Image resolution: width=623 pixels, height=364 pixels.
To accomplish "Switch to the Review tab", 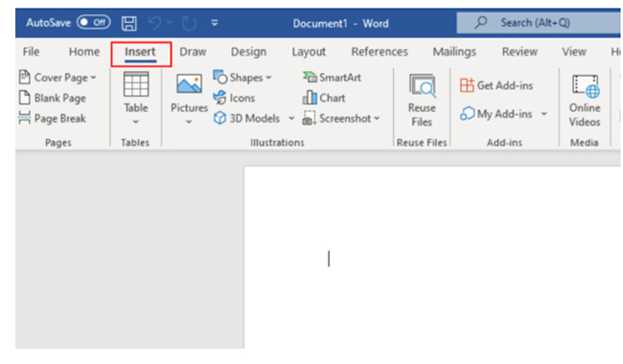I will coord(519,52).
